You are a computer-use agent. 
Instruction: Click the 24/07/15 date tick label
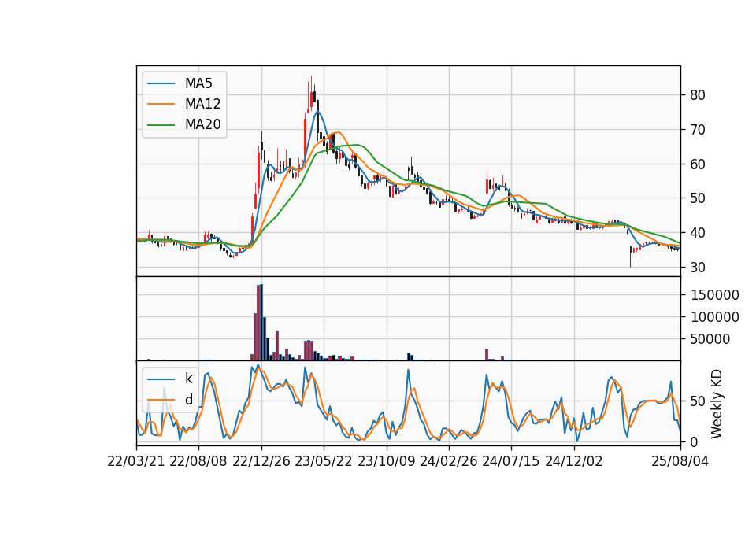(511, 462)
